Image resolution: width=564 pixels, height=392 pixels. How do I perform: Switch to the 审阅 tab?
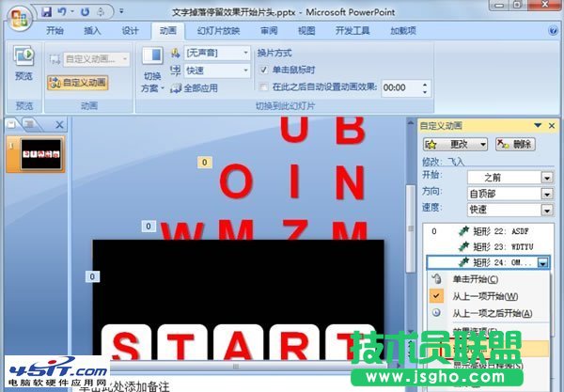(269, 31)
